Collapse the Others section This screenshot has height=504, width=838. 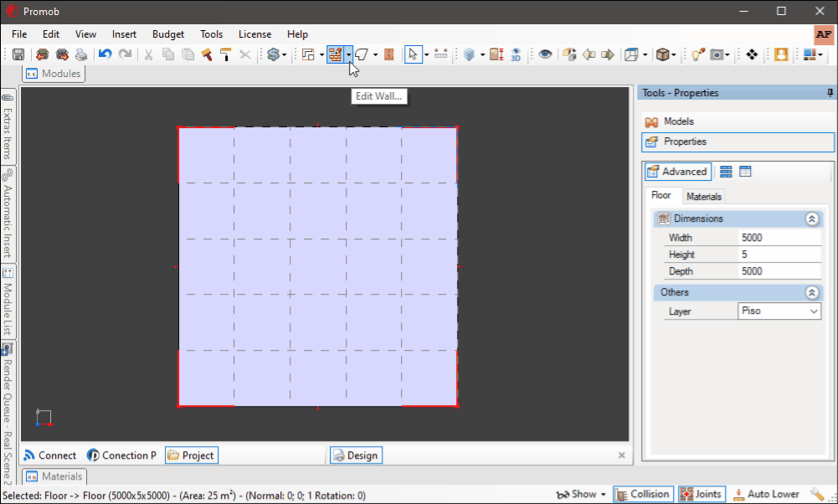[812, 292]
